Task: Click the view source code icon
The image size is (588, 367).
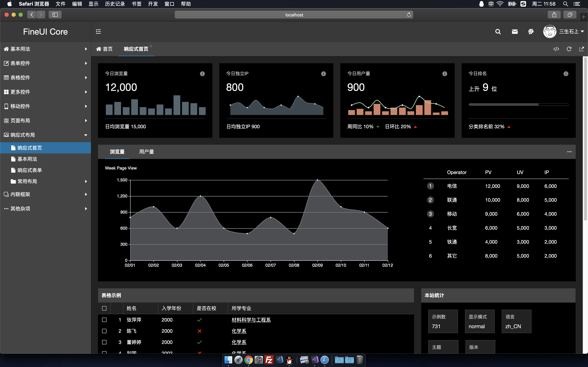Action: pos(556,49)
